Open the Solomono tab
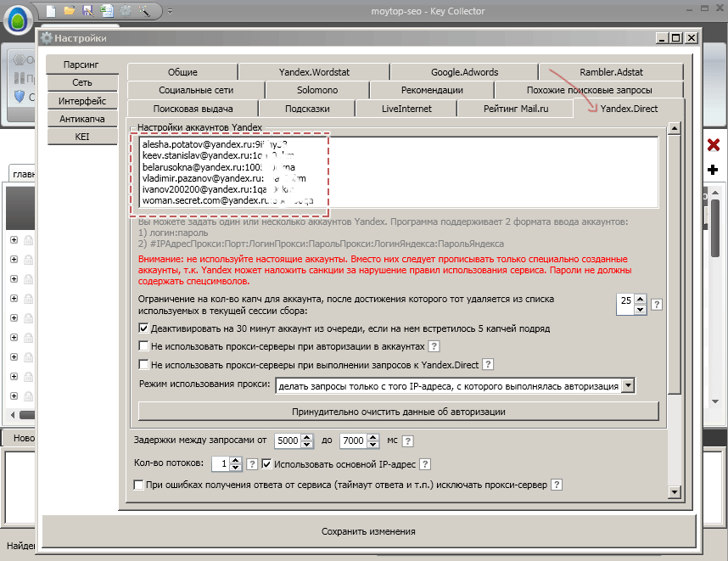This screenshot has width=728, height=561. pos(317,90)
